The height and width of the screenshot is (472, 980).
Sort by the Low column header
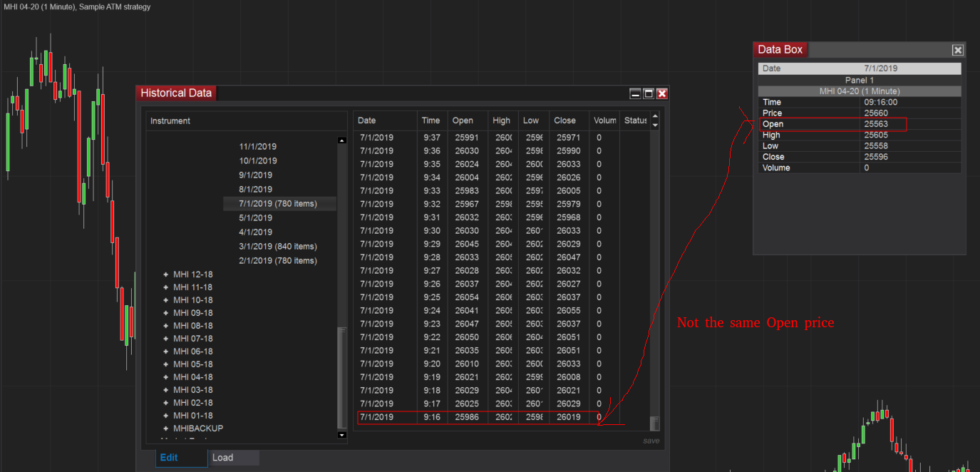click(533, 120)
